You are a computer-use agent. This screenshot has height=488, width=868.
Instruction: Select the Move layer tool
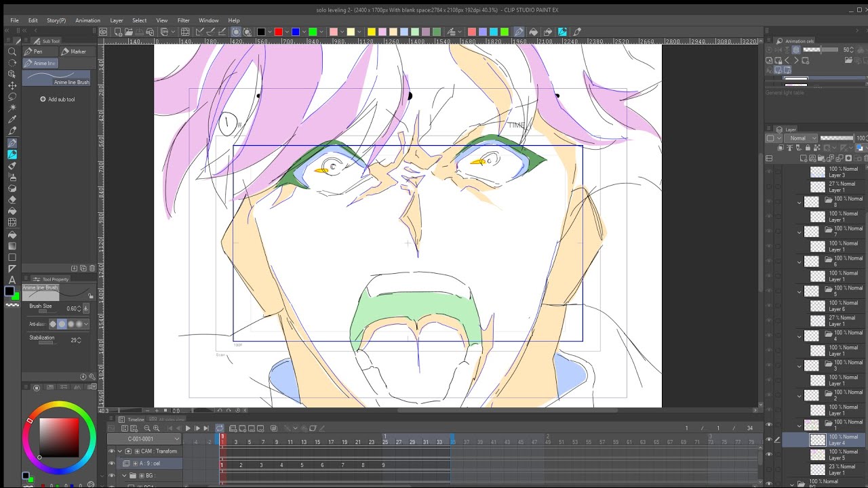[12, 85]
